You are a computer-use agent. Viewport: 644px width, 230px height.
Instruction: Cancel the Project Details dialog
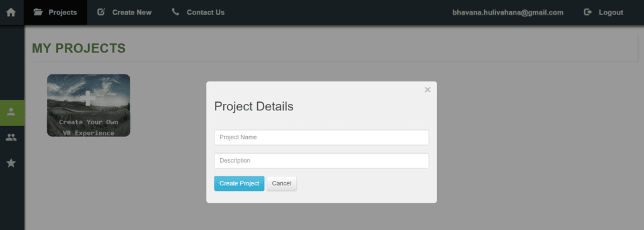[282, 183]
